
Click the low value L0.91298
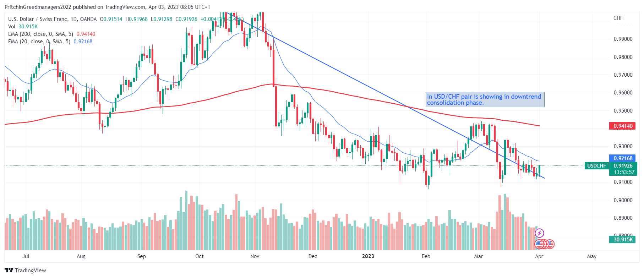click(x=162, y=19)
